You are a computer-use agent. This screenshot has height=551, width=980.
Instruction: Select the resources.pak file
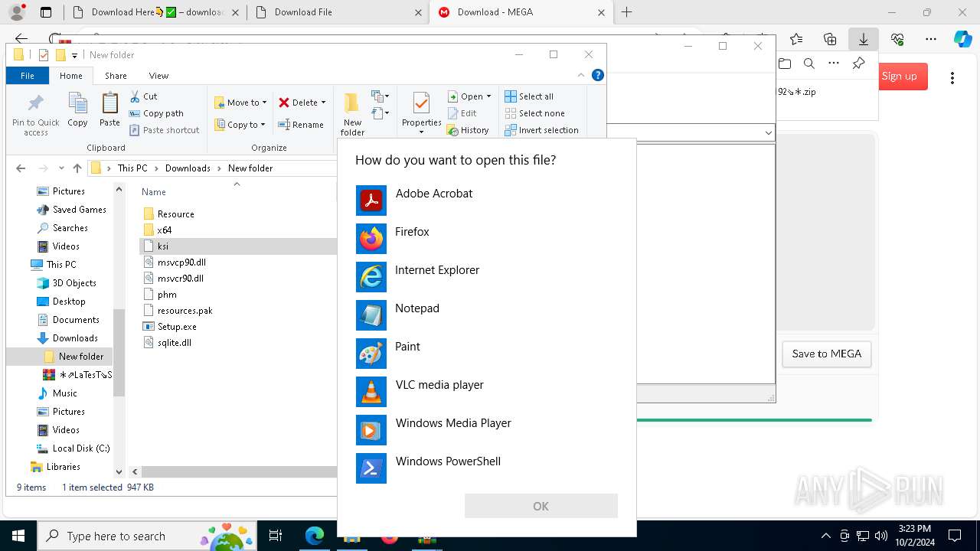[x=185, y=311]
